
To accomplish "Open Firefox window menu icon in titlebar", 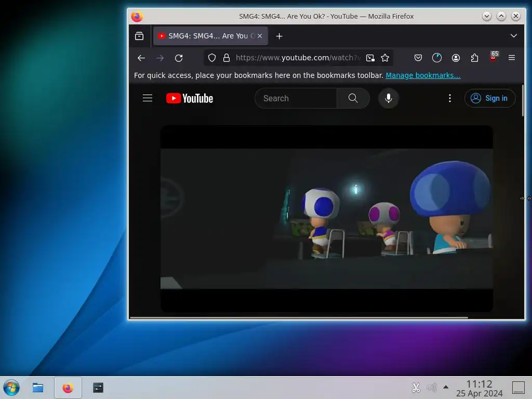I will 137,16.
